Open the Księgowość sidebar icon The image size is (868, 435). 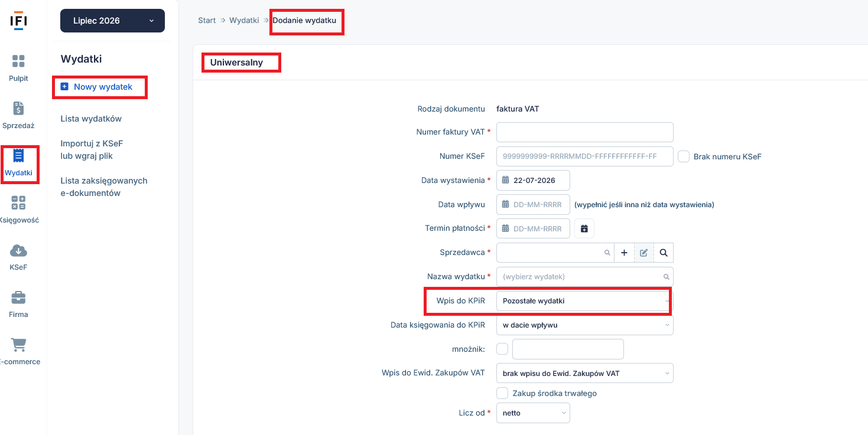pyautogui.click(x=18, y=203)
